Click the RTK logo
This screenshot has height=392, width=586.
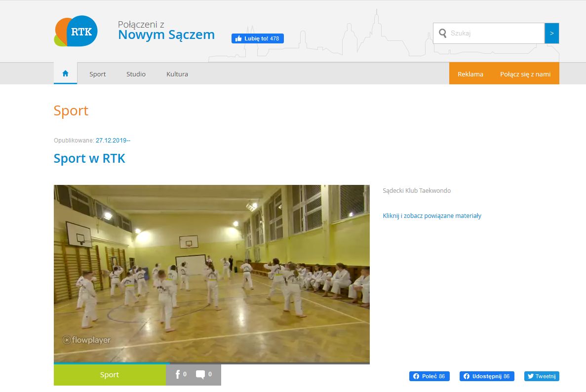click(x=76, y=31)
